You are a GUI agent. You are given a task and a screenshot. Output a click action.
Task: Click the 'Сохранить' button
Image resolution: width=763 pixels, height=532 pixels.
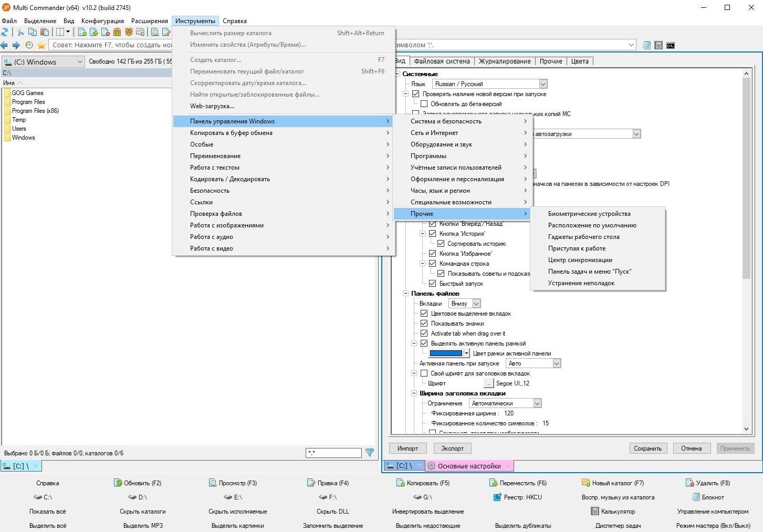[x=647, y=448]
